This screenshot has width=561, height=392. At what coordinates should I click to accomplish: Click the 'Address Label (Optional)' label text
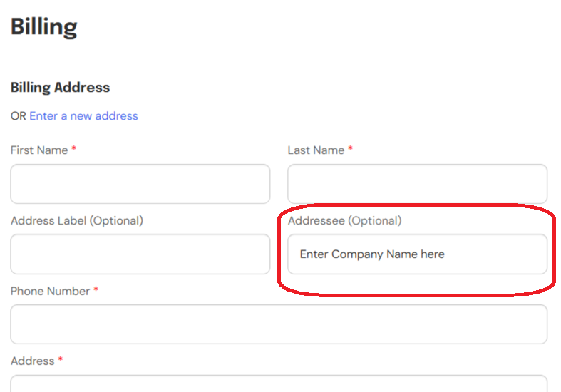tap(77, 221)
